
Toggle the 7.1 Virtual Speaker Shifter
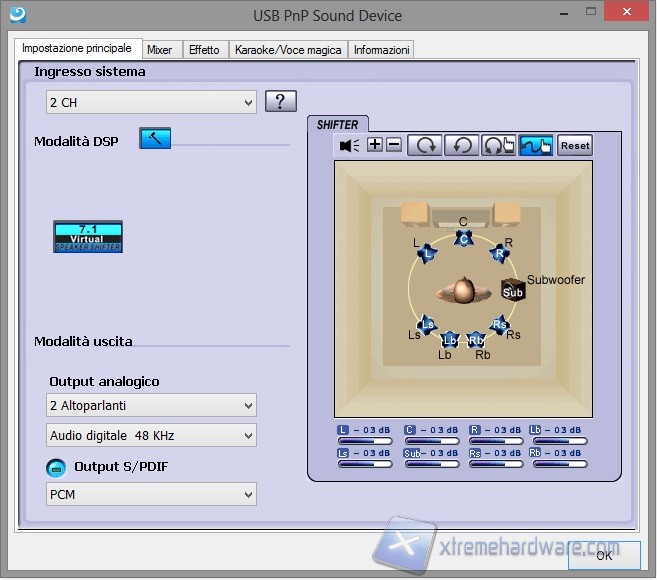tap(88, 236)
